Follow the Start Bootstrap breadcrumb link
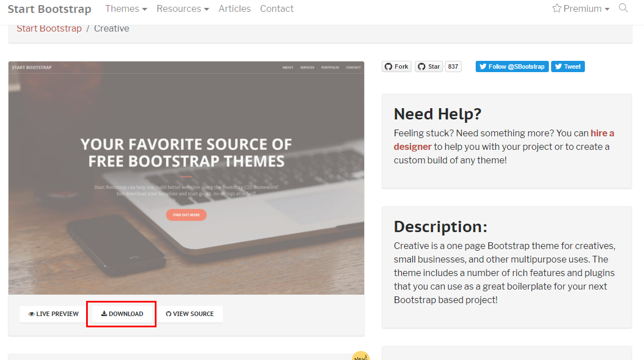The image size is (644, 360). (50, 28)
